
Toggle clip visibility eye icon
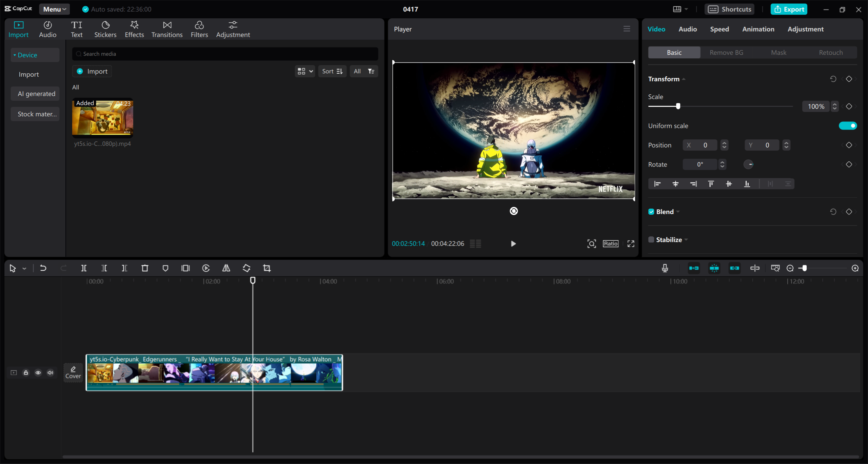click(38, 373)
